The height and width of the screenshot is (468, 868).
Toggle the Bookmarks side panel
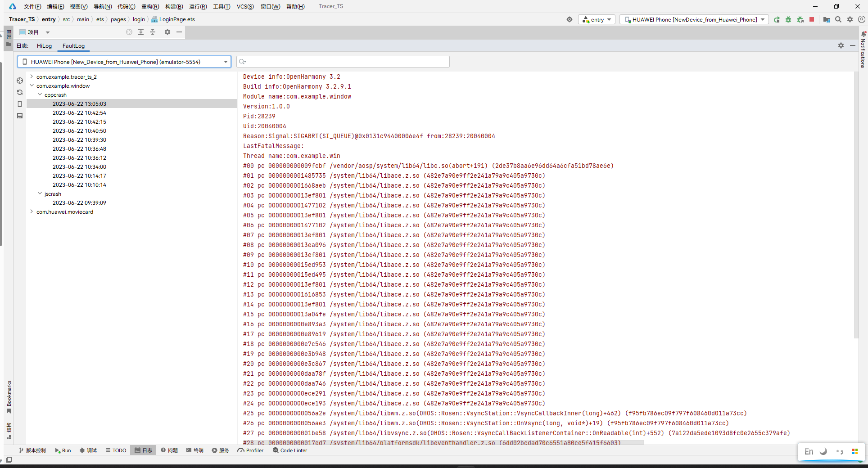(x=9, y=396)
